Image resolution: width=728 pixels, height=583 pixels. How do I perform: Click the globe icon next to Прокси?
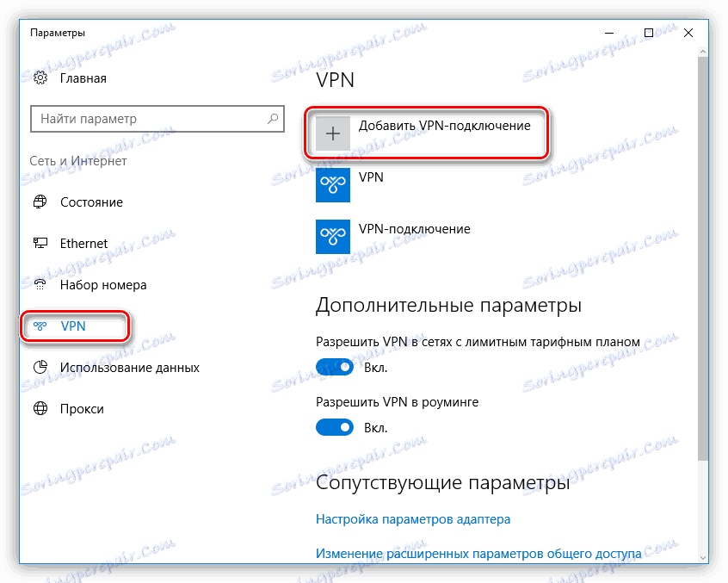pyautogui.click(x=40, y=408)
